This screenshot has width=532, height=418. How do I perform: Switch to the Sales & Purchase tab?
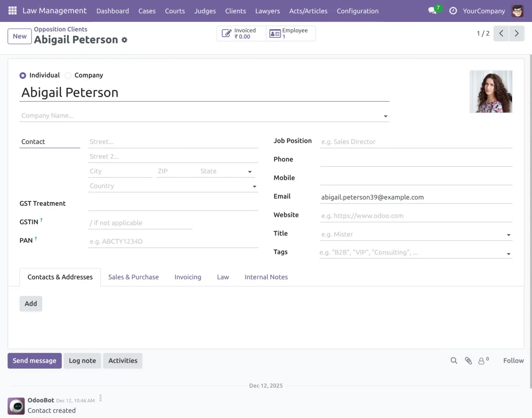(x=133, y=277)
